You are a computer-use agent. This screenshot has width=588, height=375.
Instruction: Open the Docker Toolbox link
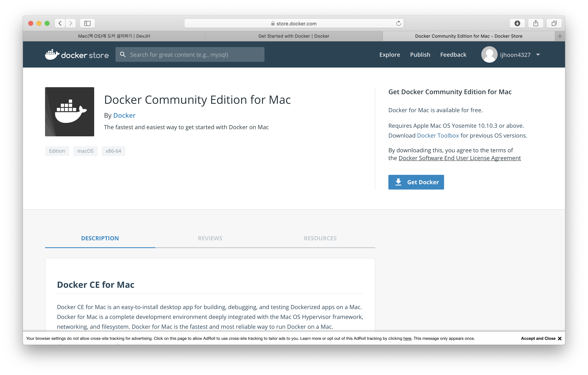(438, 136)
